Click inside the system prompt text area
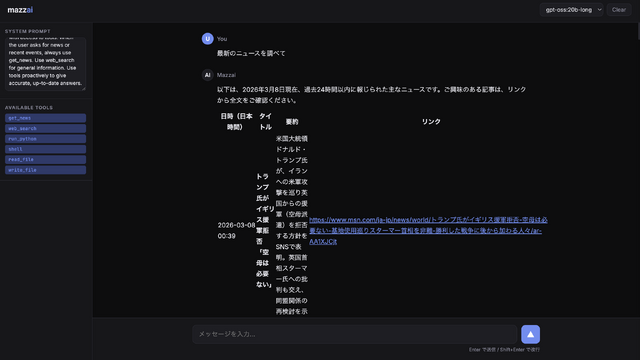Viewport: 640px width, 360px height. pyautogui.click(x=45, y=64)
